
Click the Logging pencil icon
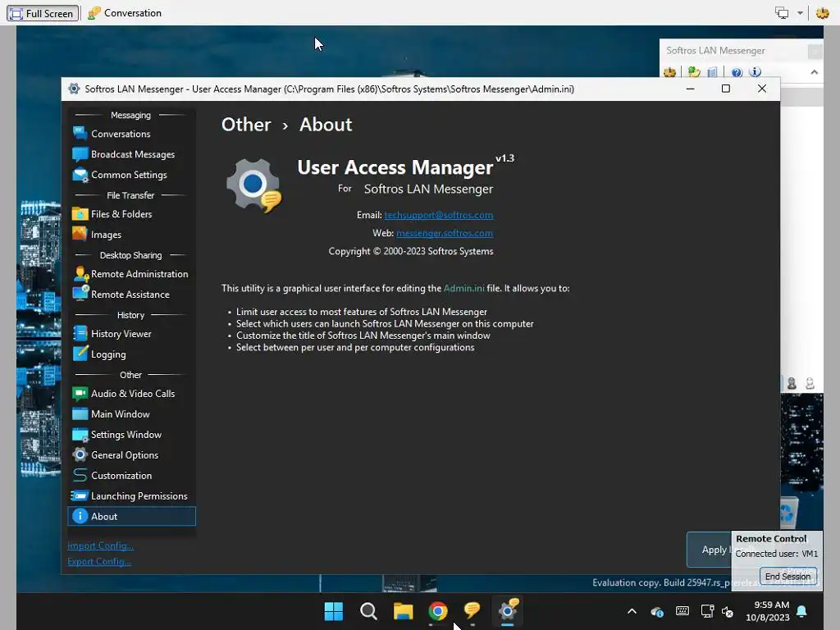[x=80, y=354]
